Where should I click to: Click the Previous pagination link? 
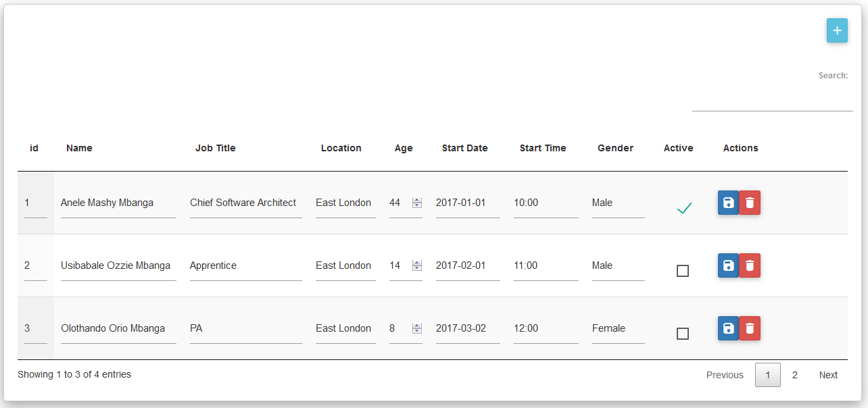point(725,375)
